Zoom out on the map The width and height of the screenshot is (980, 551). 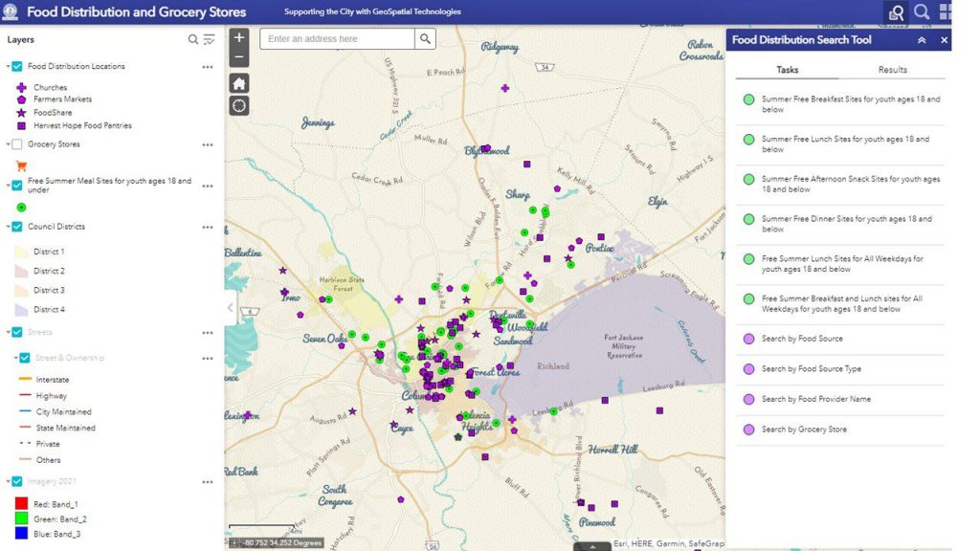pyautogui.click(x=239, y=57)
